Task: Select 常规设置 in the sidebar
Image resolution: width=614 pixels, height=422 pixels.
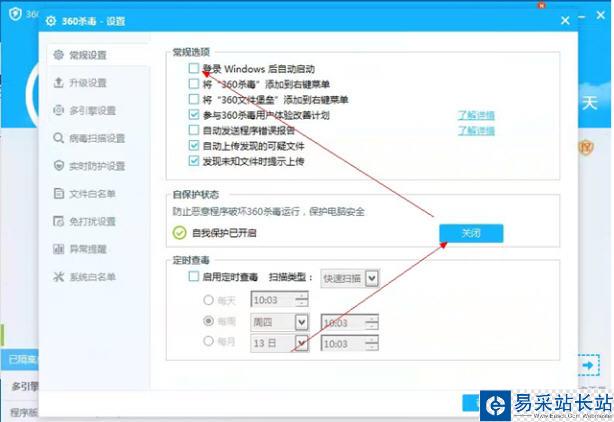Action: 97,55
